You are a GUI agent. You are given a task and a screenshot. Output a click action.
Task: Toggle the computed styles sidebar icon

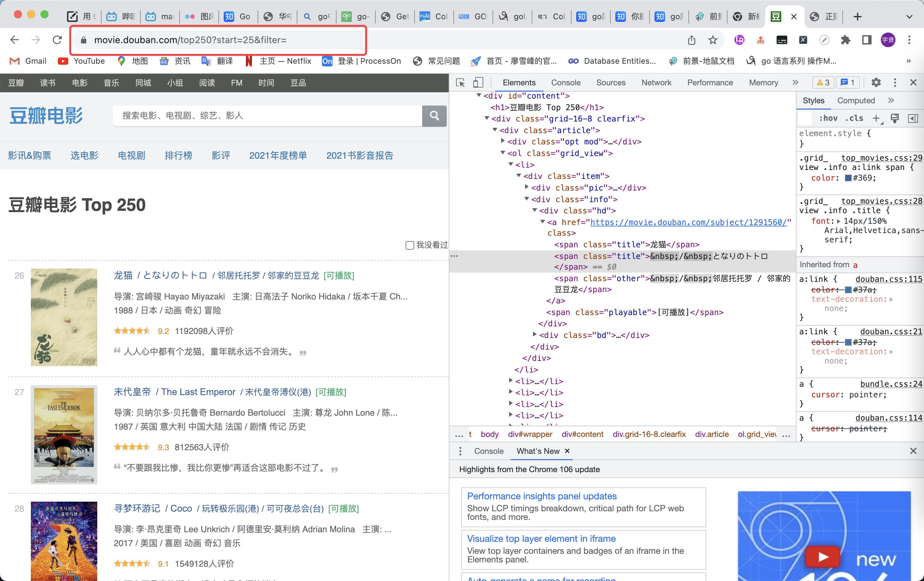click(913, 118)
